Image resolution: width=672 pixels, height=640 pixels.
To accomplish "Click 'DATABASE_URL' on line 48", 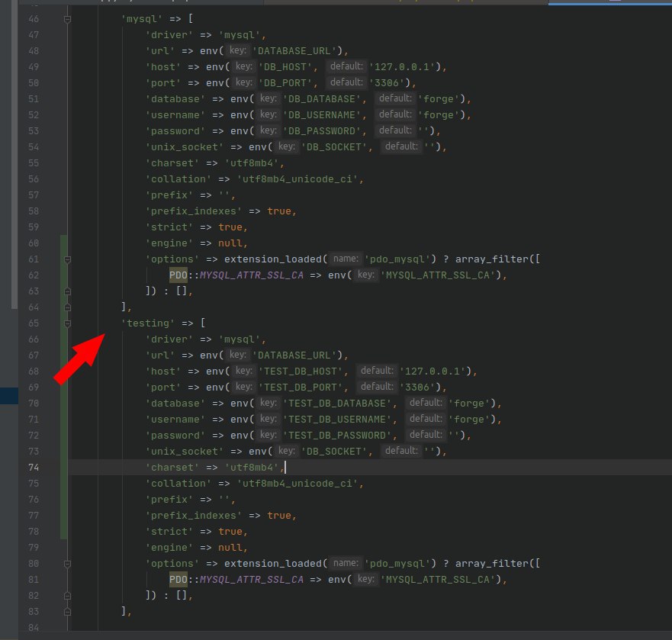I will pyautogui.click(x=294, y=50).
